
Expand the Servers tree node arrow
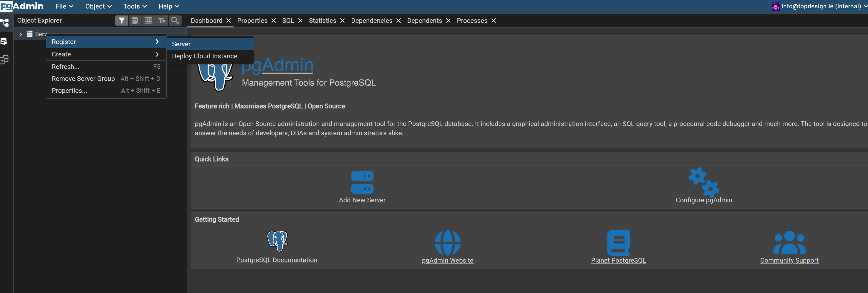(x=20, y=34)
